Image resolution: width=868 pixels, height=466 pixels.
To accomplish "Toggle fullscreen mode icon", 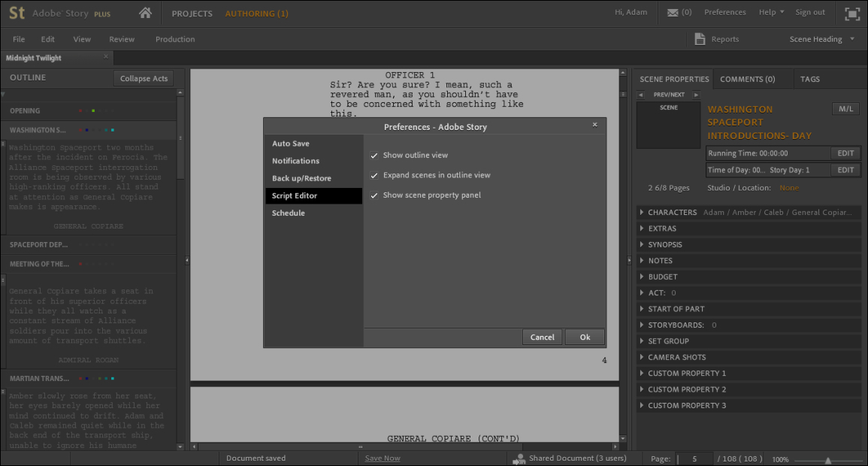I will pos(852,14).
